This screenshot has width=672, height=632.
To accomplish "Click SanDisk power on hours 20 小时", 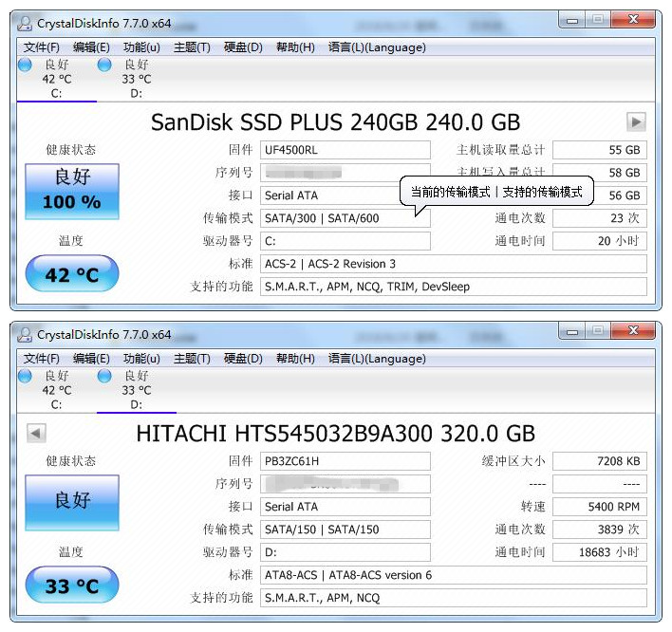I will pyautogui.click(x=600, y=241).
